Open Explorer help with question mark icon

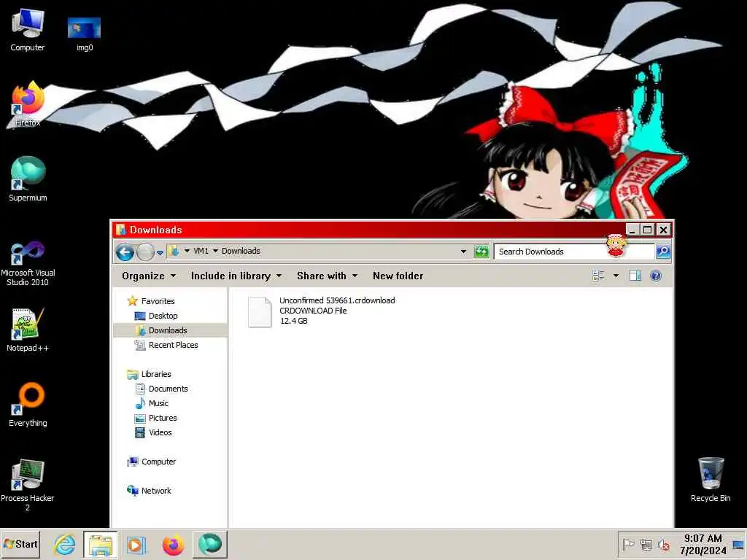(656, 276)
